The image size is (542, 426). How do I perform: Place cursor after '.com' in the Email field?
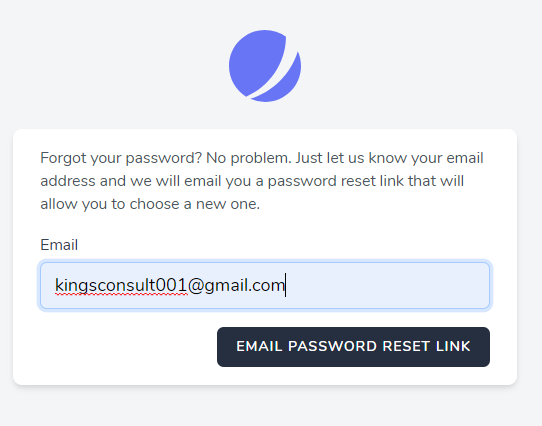[x=285, y=286]
